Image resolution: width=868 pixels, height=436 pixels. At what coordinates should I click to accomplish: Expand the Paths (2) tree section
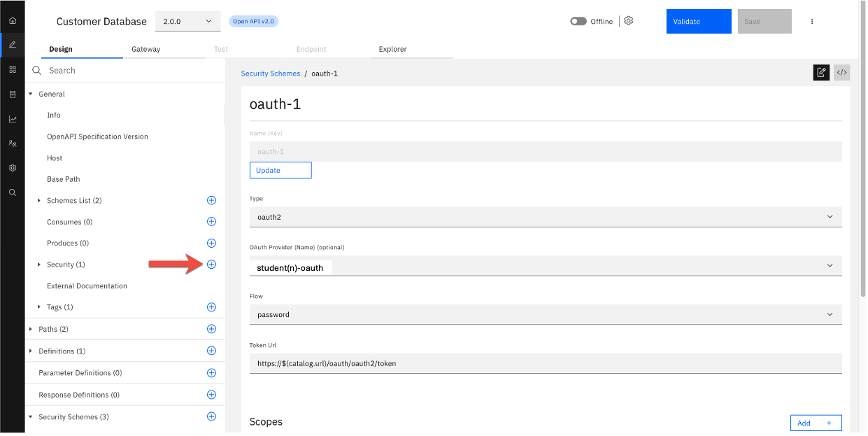[31, 329]
